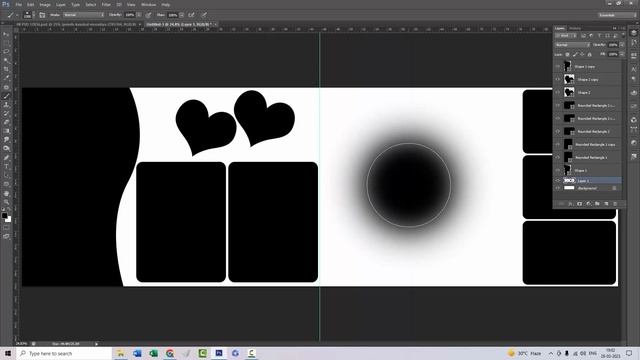Open the Window menu

tap(149, 4)
